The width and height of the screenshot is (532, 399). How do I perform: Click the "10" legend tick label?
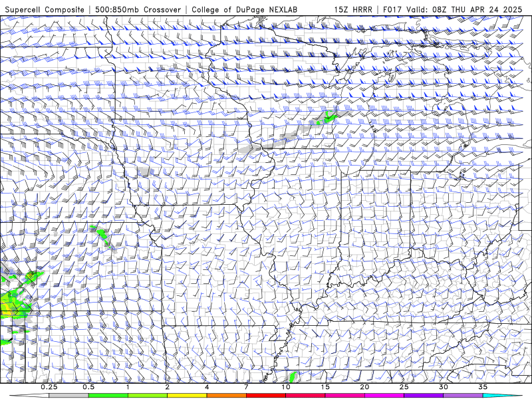(x=286, y=387)
